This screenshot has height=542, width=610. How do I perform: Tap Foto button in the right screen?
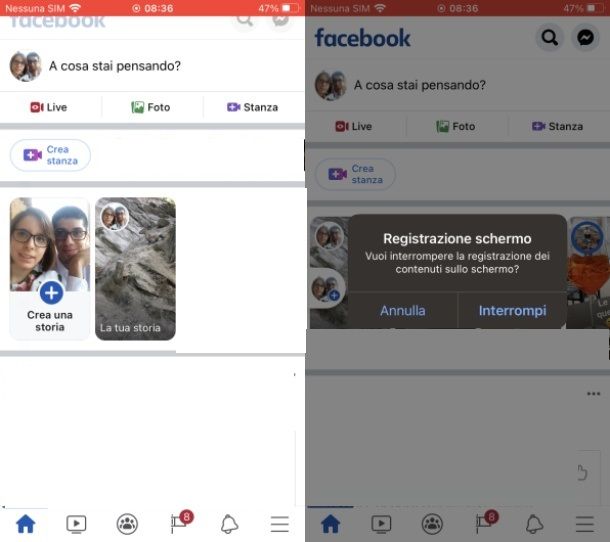(x=456, y=126)
